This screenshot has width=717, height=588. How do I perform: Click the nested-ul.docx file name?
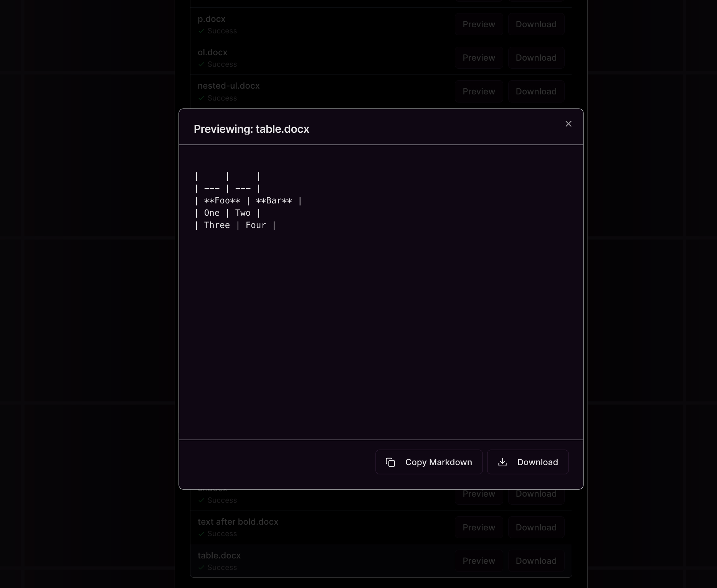[x=229, y=86]
